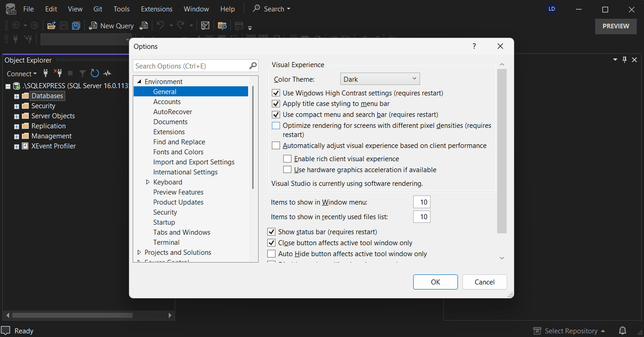
Task: Disconnect the current server in Object Explorer
Action: pos(59,74)
